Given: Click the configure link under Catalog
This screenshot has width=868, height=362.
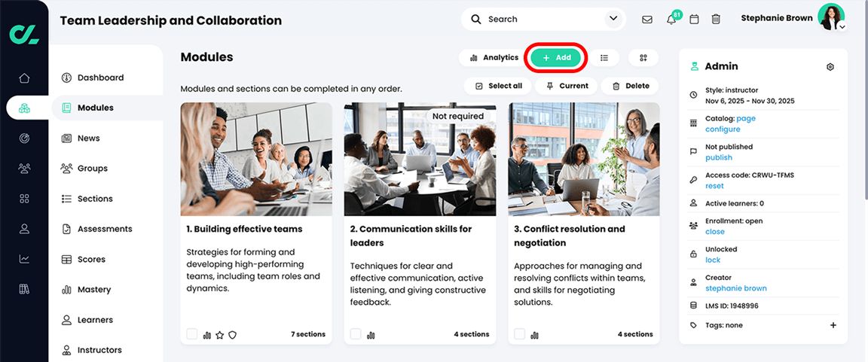Looking at the screenshot, I should tap(723, 129).
